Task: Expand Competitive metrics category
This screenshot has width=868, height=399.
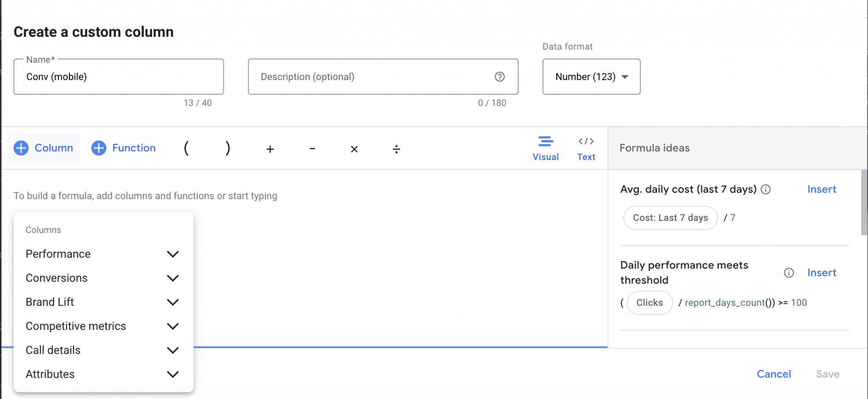Action: click(x=172, y=326)
